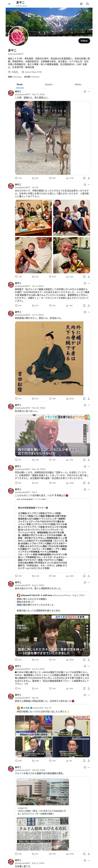
Task: Open the 43.9K Followers list
Action: pos(32,77)
